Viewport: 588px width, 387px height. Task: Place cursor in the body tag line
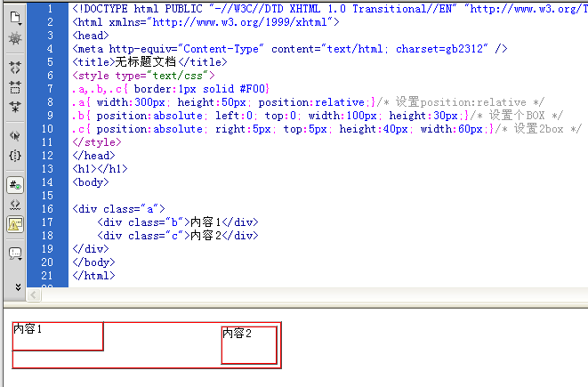pyautogui.click(x=91, y=182)
